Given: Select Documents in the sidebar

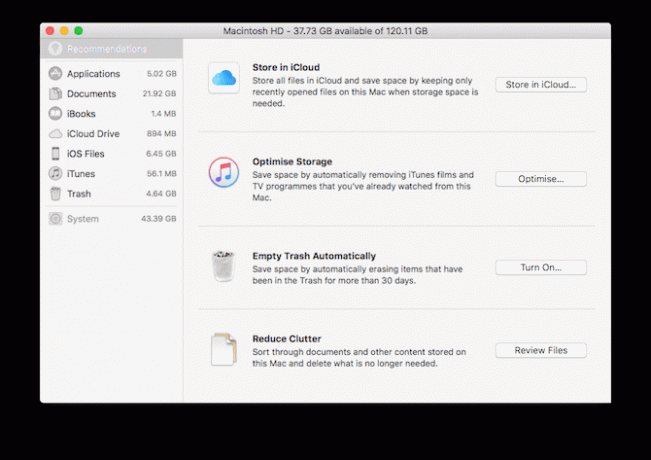Looking at the screenshot, I should tap(91, 93).
